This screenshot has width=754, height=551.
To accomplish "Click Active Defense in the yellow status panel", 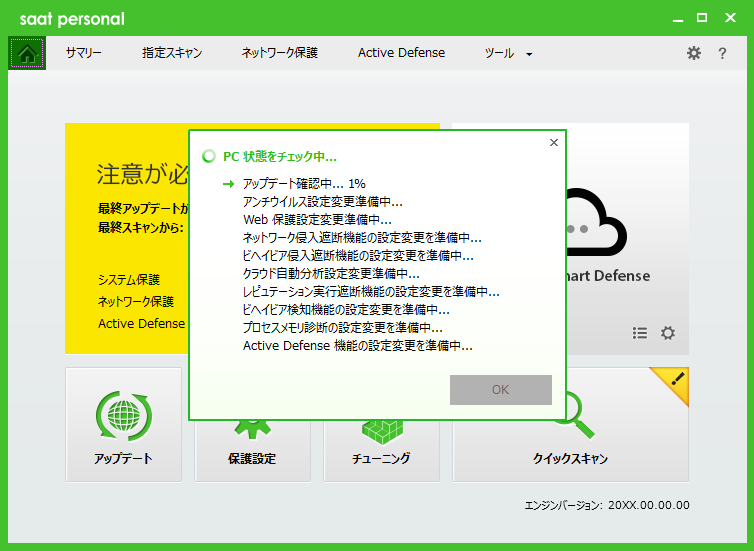I will coord(141,324).
